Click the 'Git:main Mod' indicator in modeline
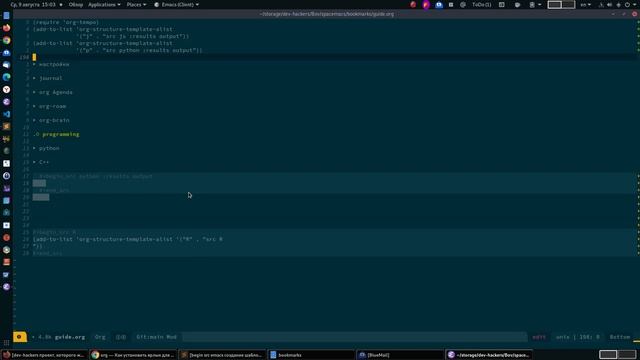640x360 pixels. pyautogui.click(x=156, y=337)
